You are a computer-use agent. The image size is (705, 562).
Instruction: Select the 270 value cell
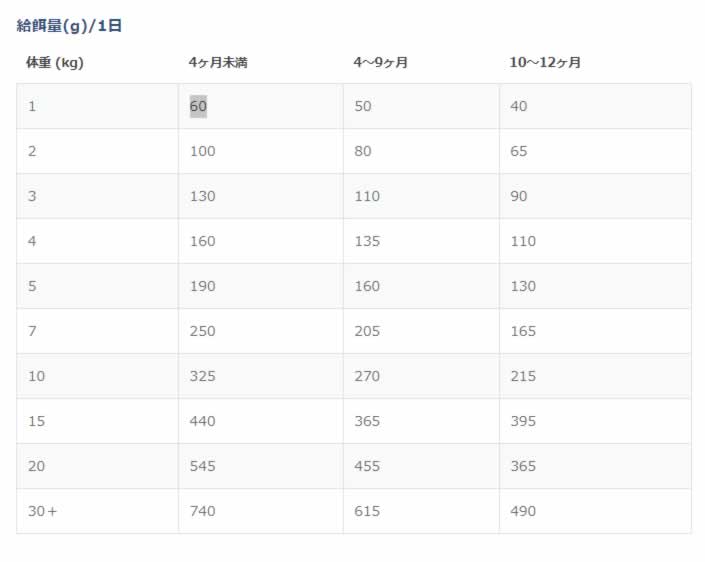(367, 376)
